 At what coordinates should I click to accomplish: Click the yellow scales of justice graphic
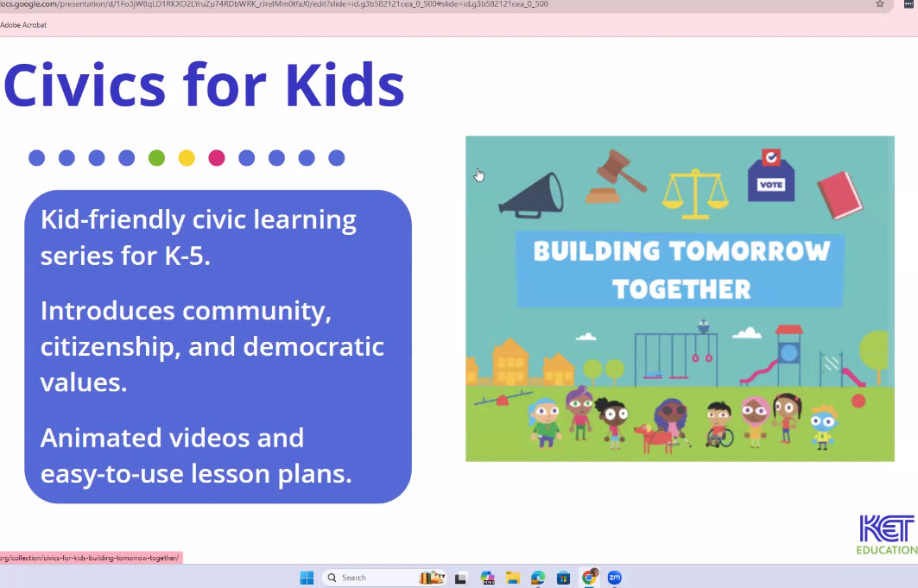695,193
